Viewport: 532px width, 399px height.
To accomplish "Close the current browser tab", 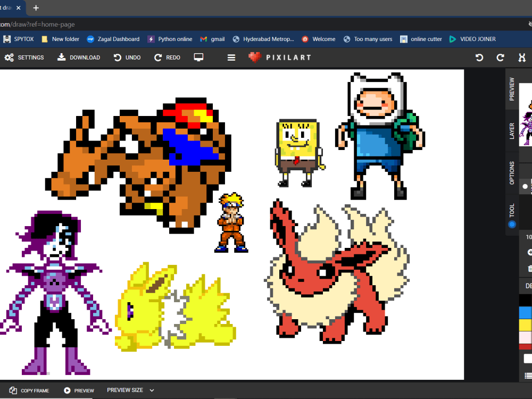I will click(x=19, y=8).
